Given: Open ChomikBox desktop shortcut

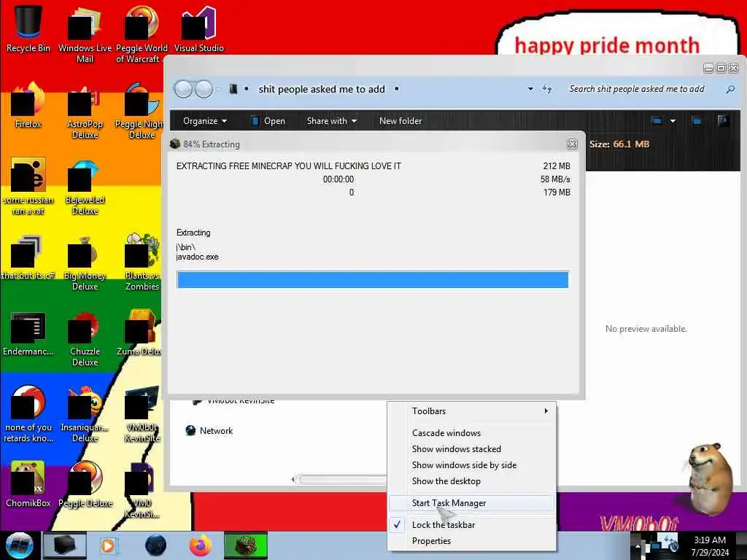Looking at the screenshot, I should [28, 484].
